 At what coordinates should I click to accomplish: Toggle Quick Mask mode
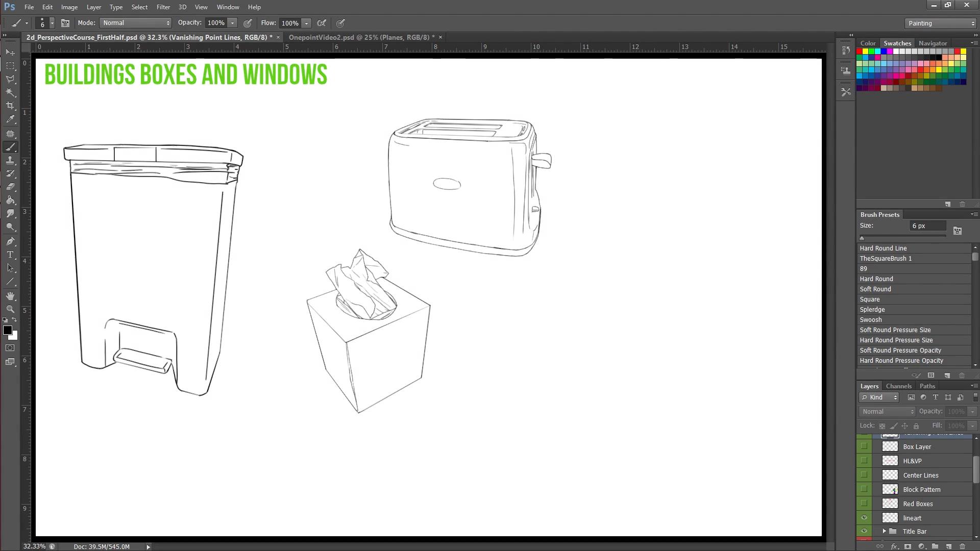point(10,348)
